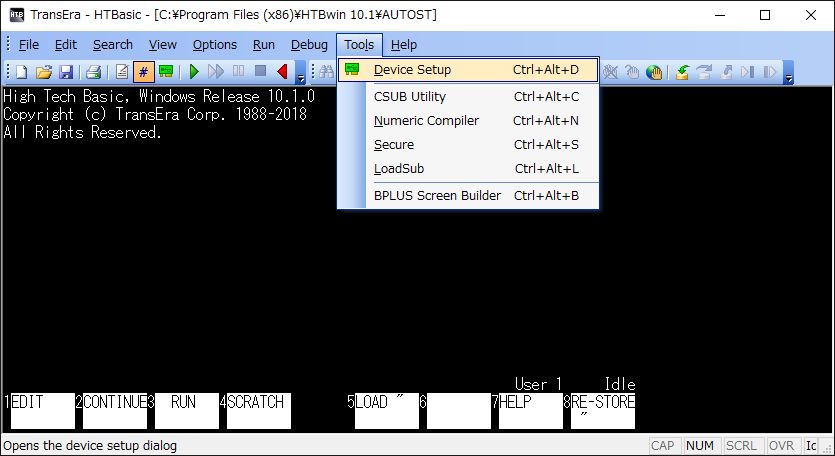Click softkey 5 LOAD

(x=387, y=411)
